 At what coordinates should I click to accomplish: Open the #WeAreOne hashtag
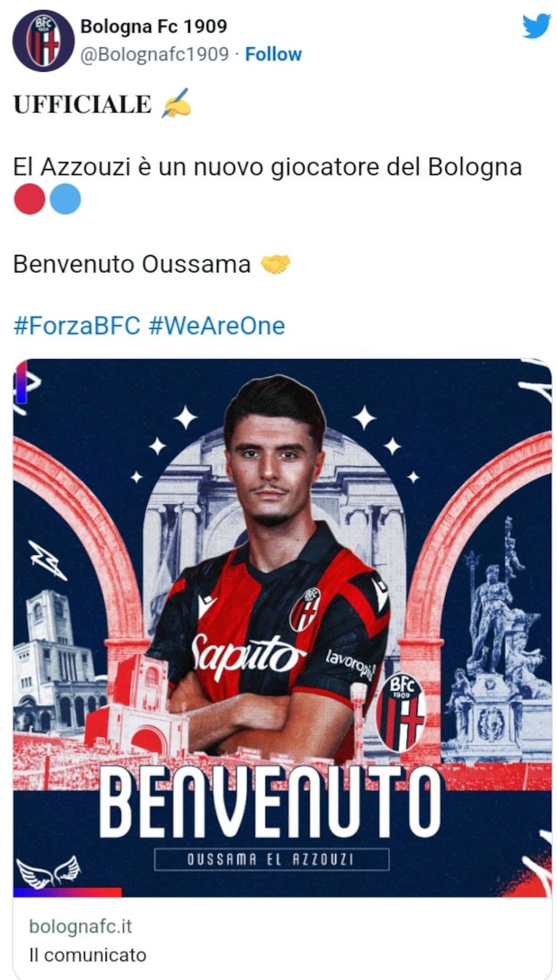(217, 326)
